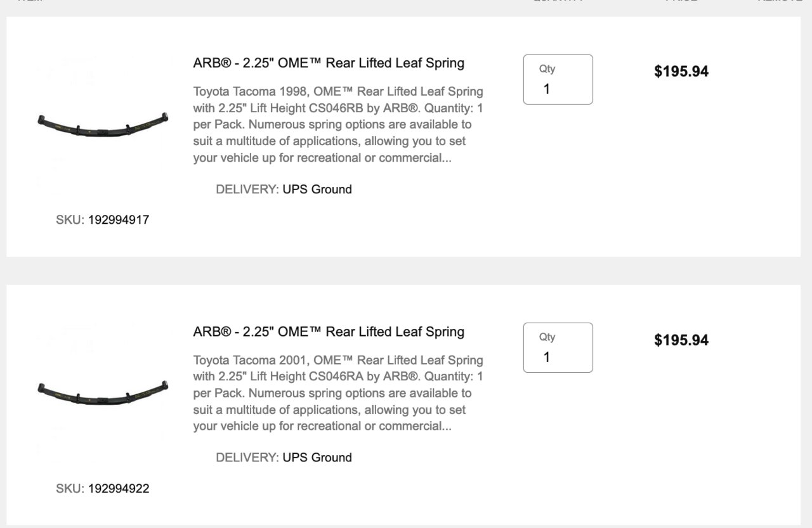
Task: Click the Toyota Tacoma 2001 description text
Action: 338,393
